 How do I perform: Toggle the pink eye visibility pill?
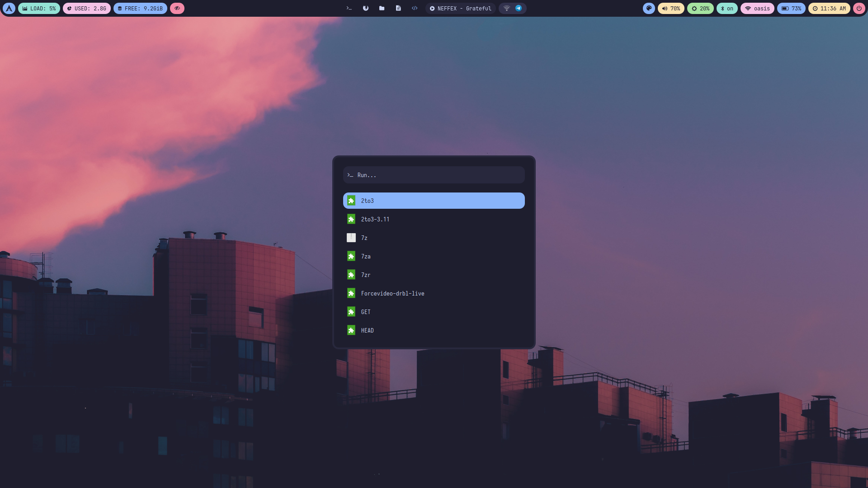pos(177,8)
